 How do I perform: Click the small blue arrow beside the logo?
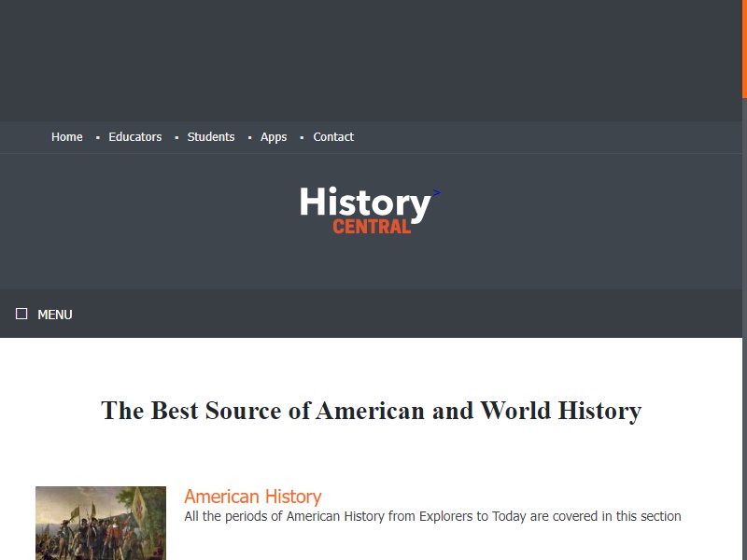tap(436, 193)
